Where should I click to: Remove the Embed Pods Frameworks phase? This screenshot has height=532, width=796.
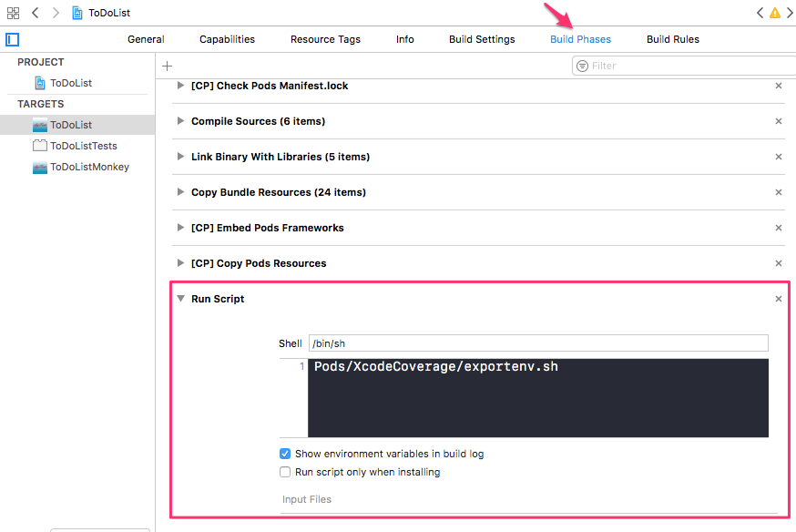(778, 228)
